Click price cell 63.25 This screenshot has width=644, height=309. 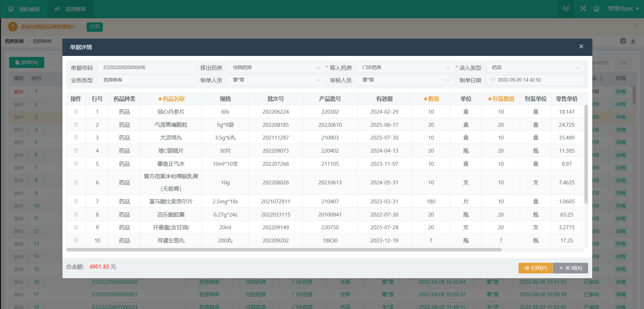tap(567, 214)
